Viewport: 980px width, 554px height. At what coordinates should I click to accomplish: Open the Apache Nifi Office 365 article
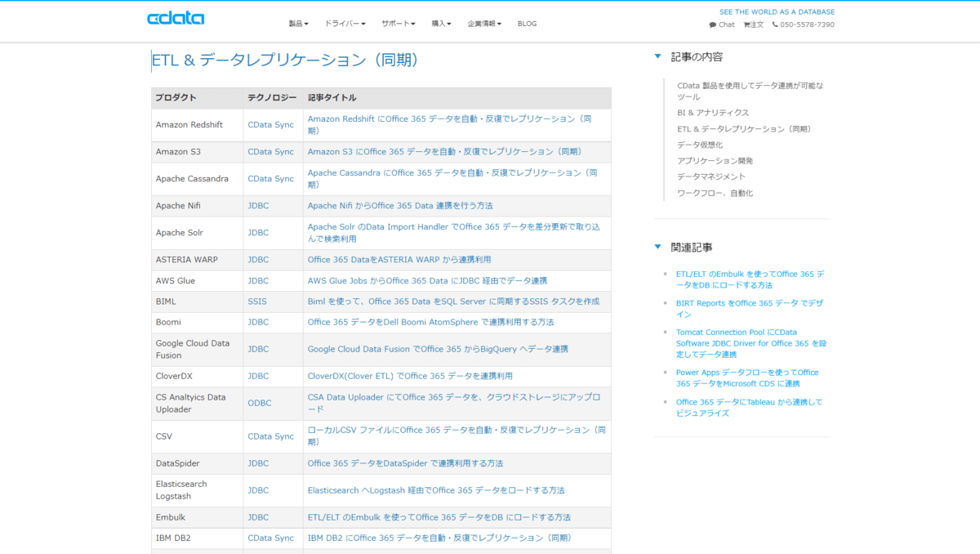coord(399,206)
